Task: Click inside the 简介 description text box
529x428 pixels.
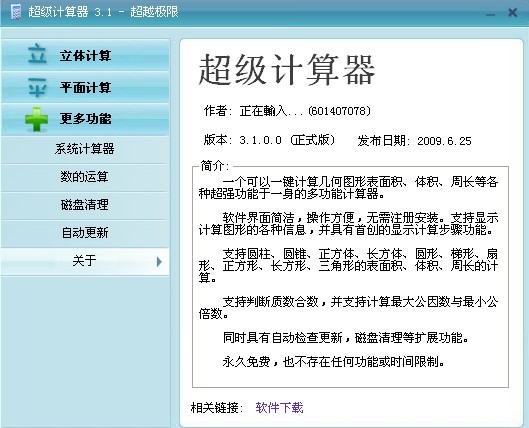Action: coord(350,277)
